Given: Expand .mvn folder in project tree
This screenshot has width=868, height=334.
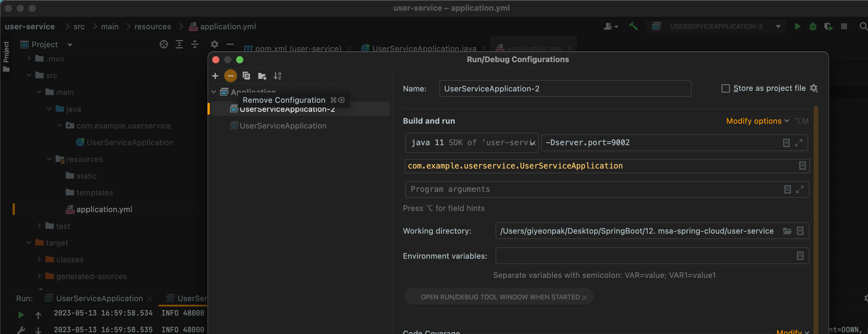Looking at the screenshot, I should pos(29,58).
